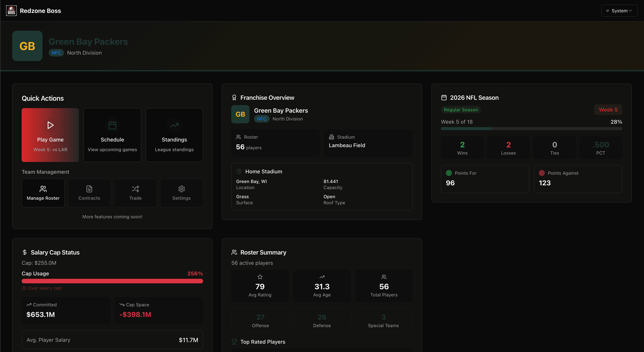Viewport: 644px width, 352px height.
Task: Click the season week progress bar
Action: coord(532,129)
